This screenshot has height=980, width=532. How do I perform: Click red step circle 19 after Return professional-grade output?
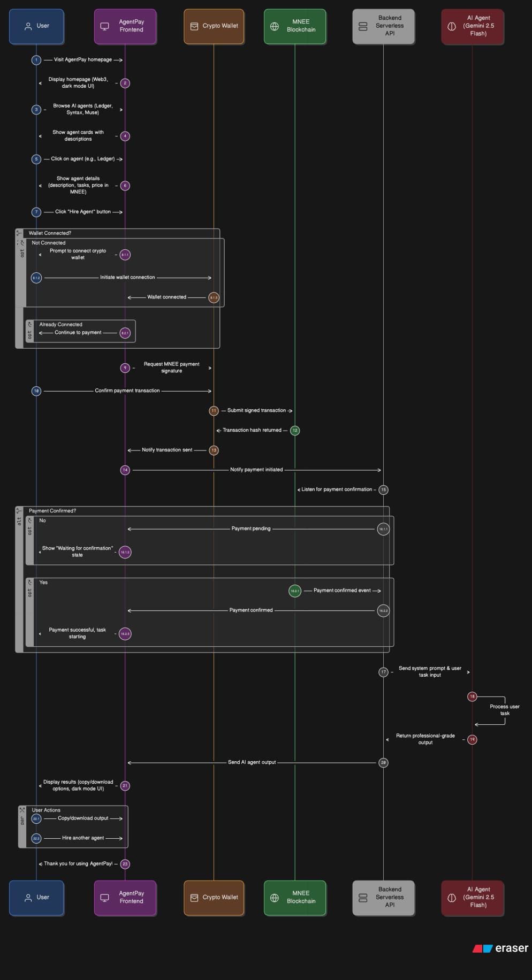[x=472, y=740]
